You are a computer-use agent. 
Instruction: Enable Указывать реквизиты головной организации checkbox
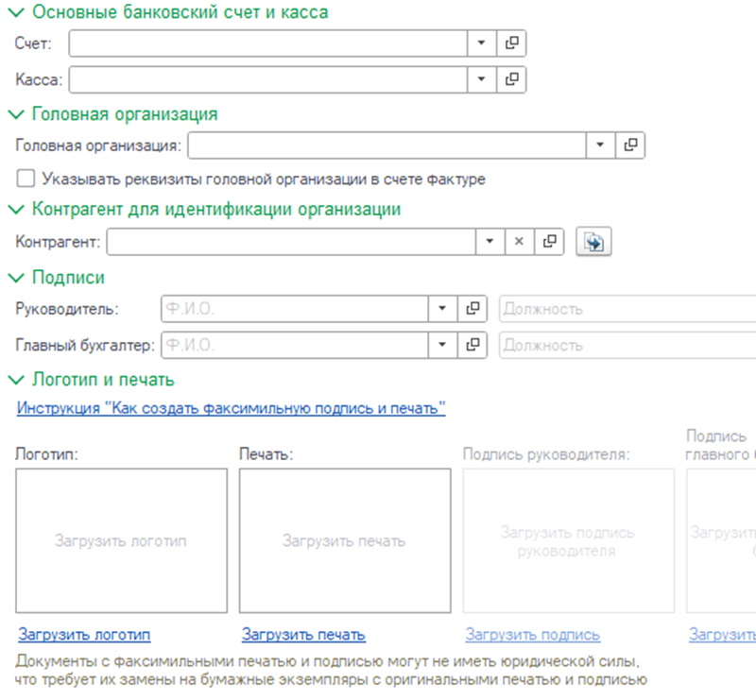[x=26, y=179]
